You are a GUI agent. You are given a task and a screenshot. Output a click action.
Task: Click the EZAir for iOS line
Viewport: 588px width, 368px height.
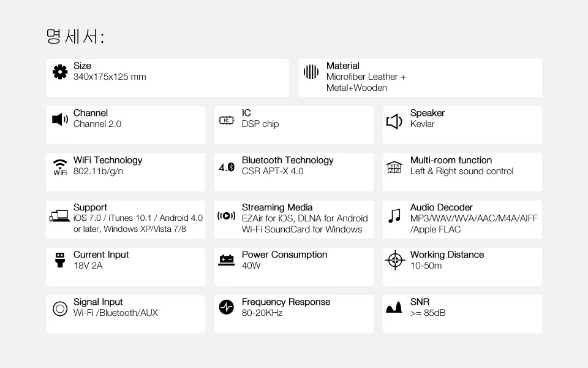304,218
